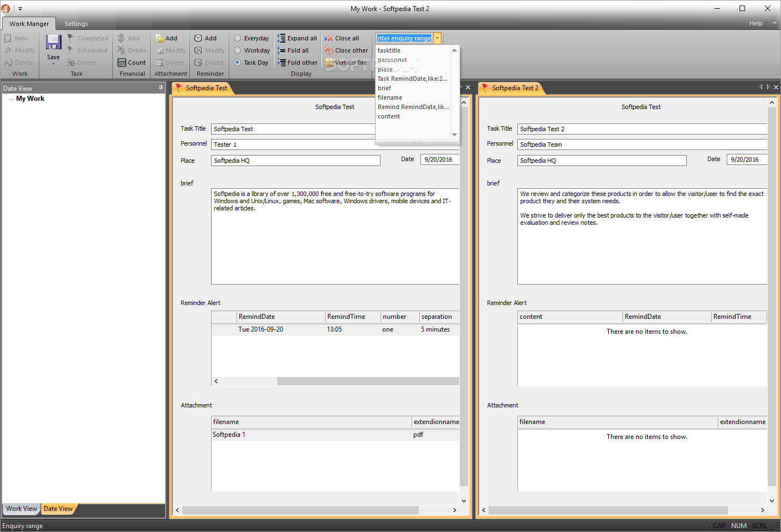
Task: Choose Task RemindDate from enquiry list
Action: 413,79
